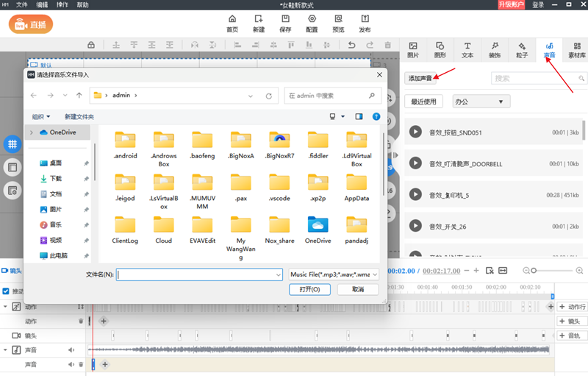The height and width of the screenshot is (376, 588).
Task: Go to the 首页 home icon
Action: 232,24
